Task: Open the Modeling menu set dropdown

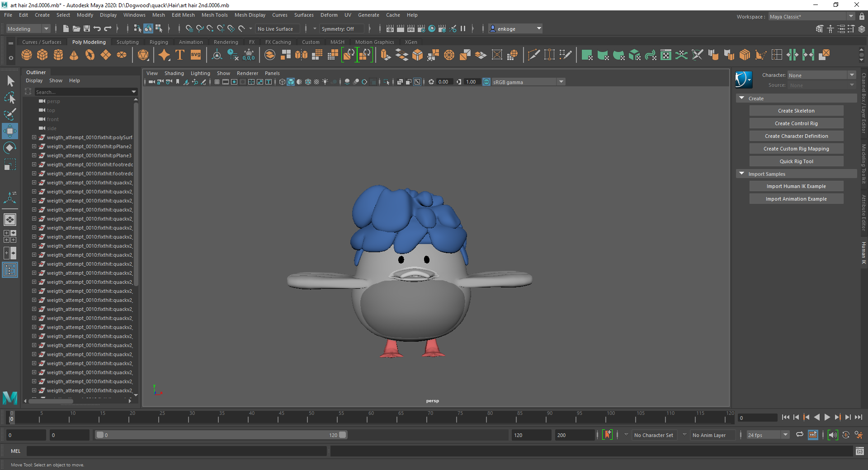Action: [x=28, y=28]
